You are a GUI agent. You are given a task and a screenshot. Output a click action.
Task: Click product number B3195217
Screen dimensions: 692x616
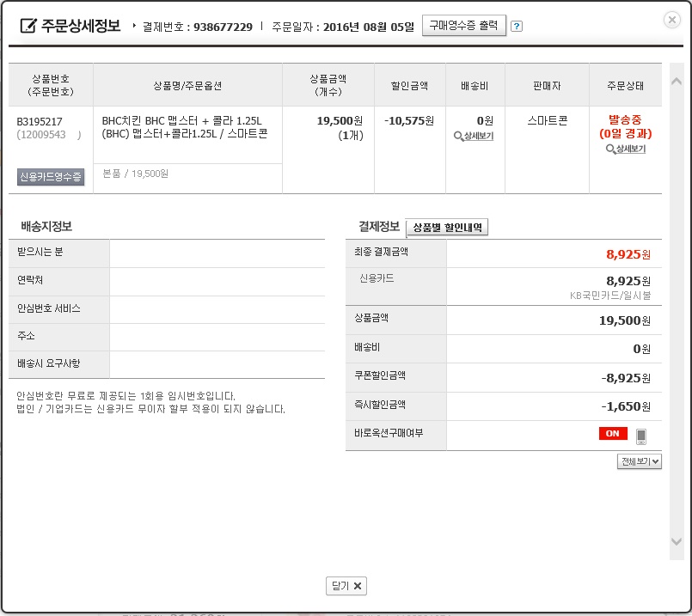point(40,121)
